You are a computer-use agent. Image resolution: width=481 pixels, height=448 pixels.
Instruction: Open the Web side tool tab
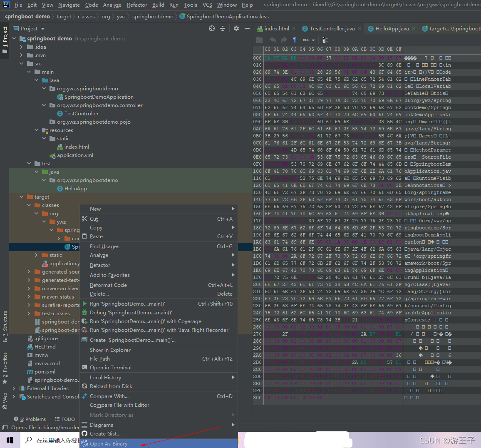pos(5,401)
